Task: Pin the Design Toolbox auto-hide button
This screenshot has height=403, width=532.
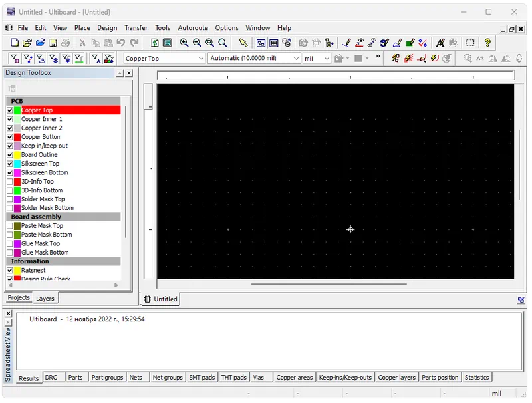Action: pyautogui.click(x=120, y=73)
